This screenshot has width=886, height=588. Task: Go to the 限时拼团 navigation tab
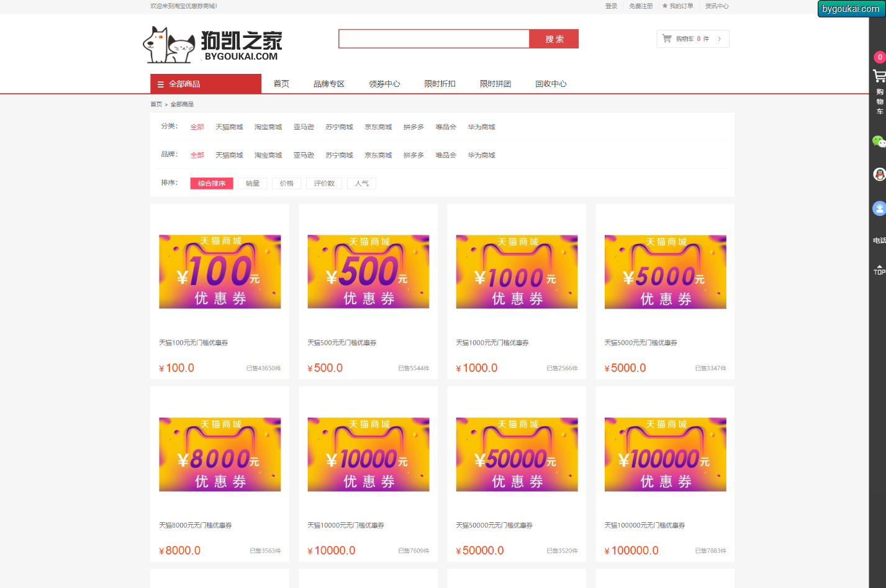pos(495,84)
